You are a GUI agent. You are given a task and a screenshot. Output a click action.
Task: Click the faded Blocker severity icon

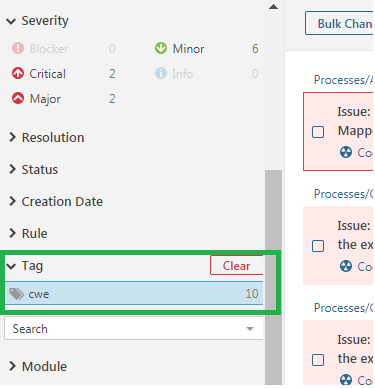[x=18, y=48]
